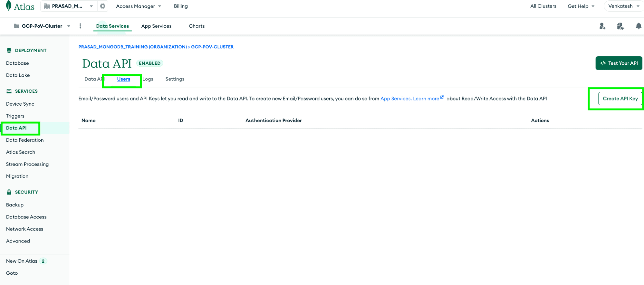Open All Clusters link
This screenshot has width=644, height=285.
[x=543, y=6]
